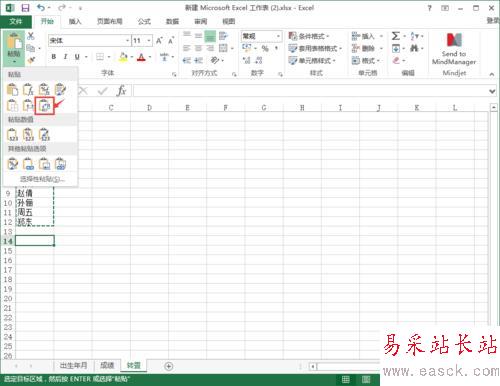Switch to the Page Layout (页面布局) tab
500x386 pixels.
pyautogui.click(x=110, y=22)
